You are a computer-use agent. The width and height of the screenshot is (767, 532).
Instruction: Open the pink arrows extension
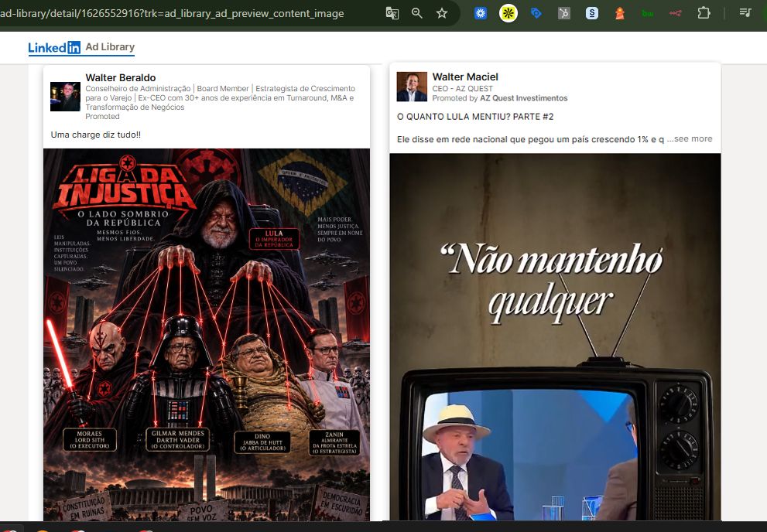[x=676, y=13]
